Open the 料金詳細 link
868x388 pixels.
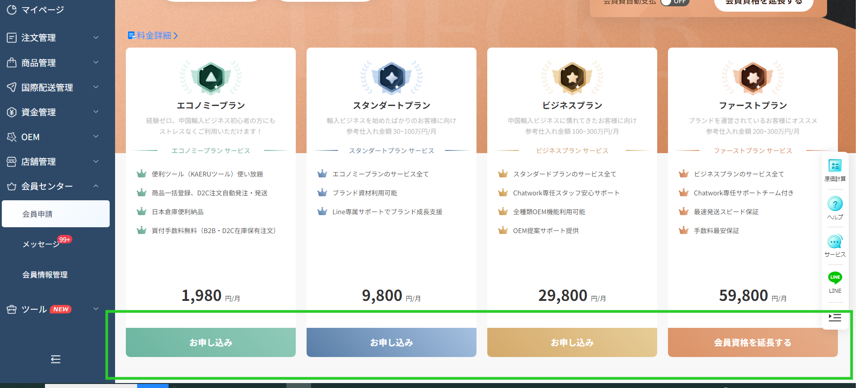click(153, 35)
